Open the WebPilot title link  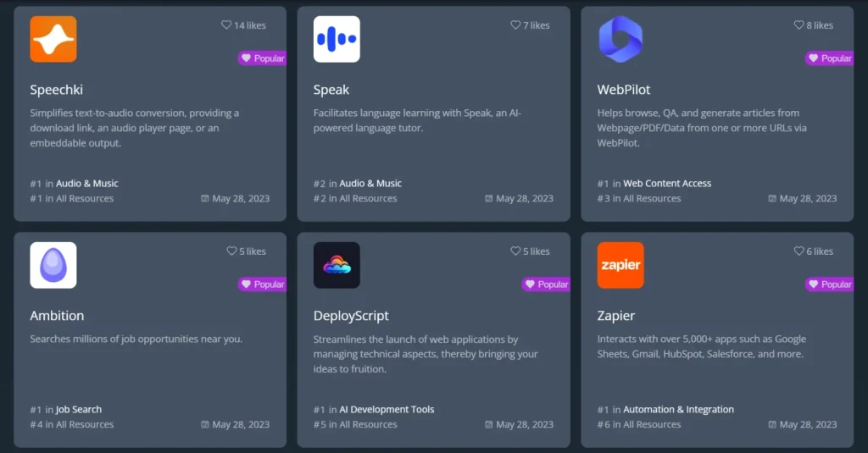coord(623,90)
